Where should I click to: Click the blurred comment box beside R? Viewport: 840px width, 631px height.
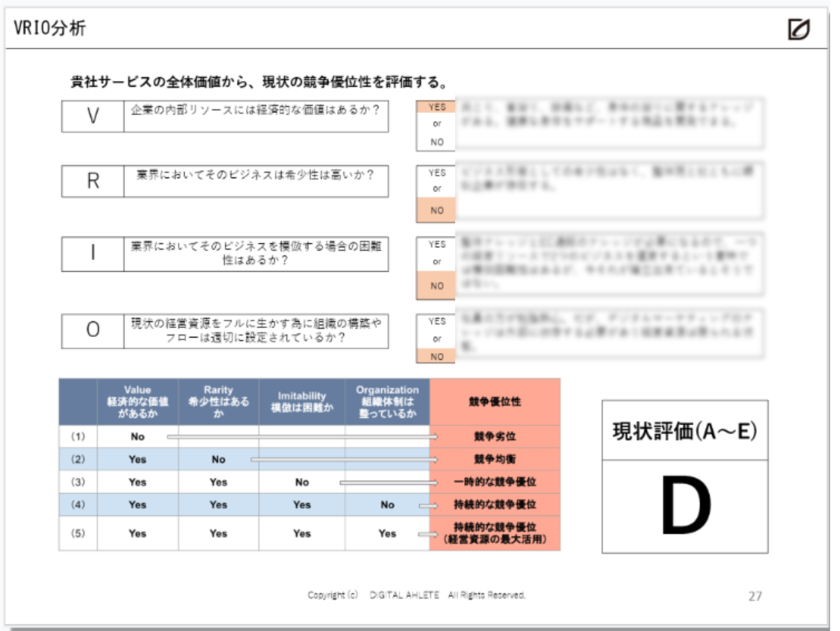610,191
